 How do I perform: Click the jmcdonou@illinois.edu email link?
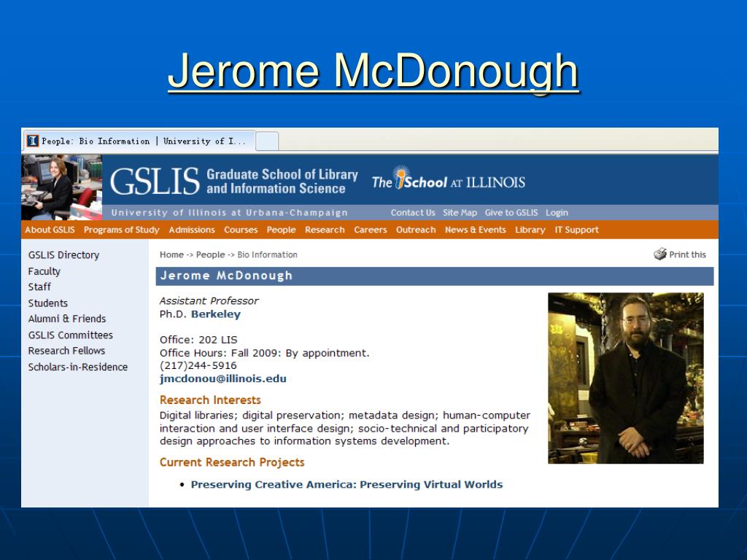pos(223,379)
